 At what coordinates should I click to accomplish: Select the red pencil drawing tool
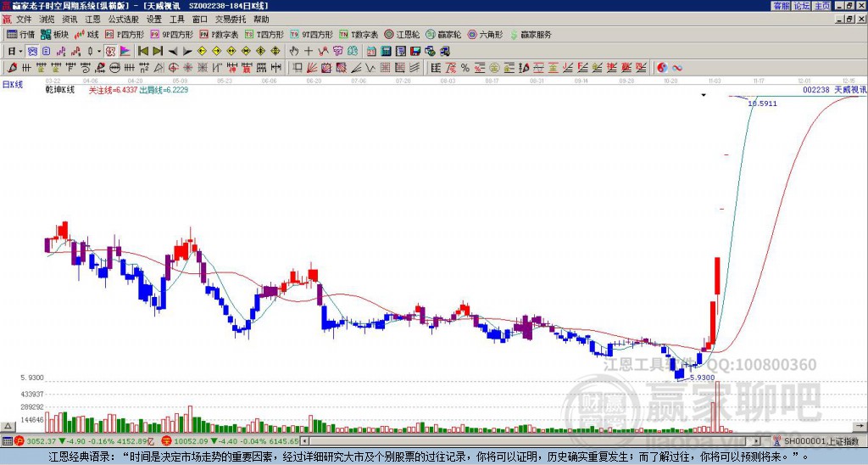12,68
